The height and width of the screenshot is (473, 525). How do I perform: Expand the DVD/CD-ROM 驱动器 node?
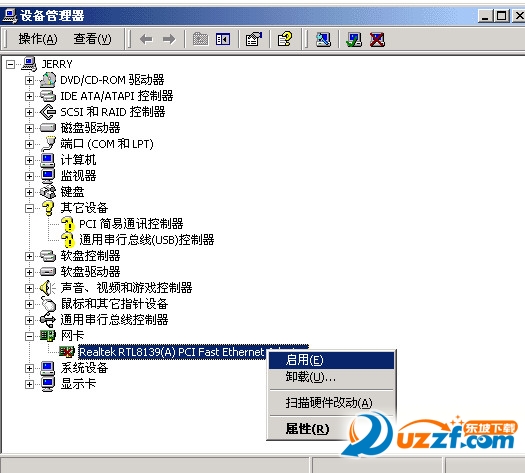pyautogui.click(x=29, y=80)
